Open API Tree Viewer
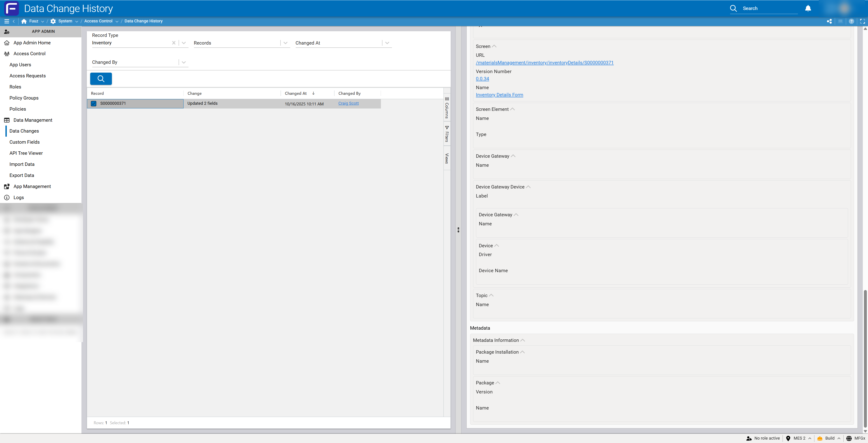 tap(26, 153)
